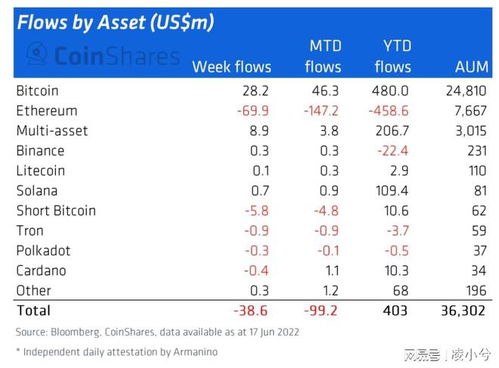Click the Solana YTD value 109.4

[x=392, y=191]
